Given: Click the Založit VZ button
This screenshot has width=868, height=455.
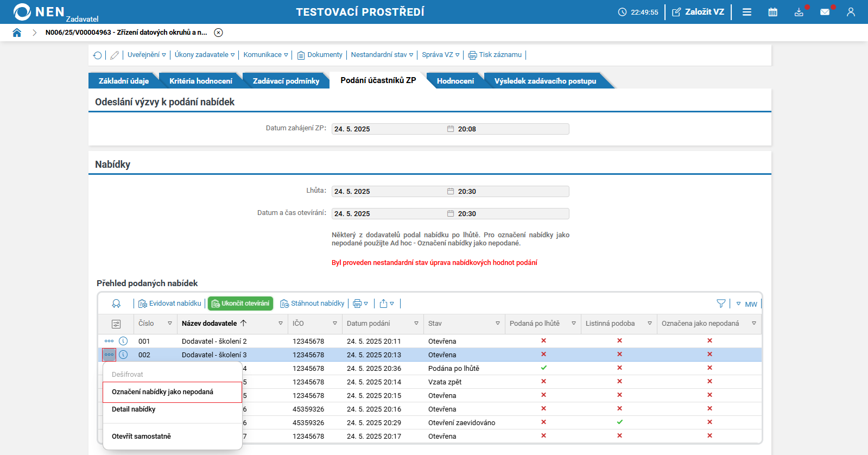Looking at the screenshot, I should [x=698, y=12].
